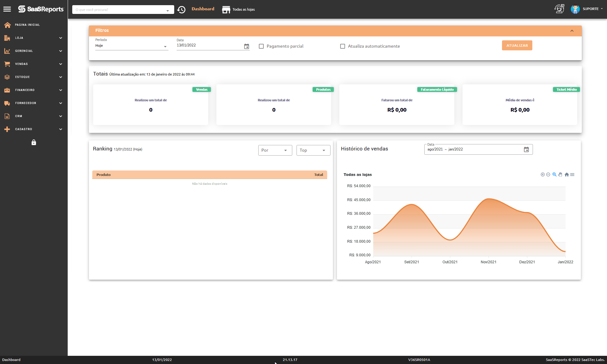The height and width of the screenshot is (364, 607).
Task: Enable Atualiza automaticamente checkbox
Action: 343,46
